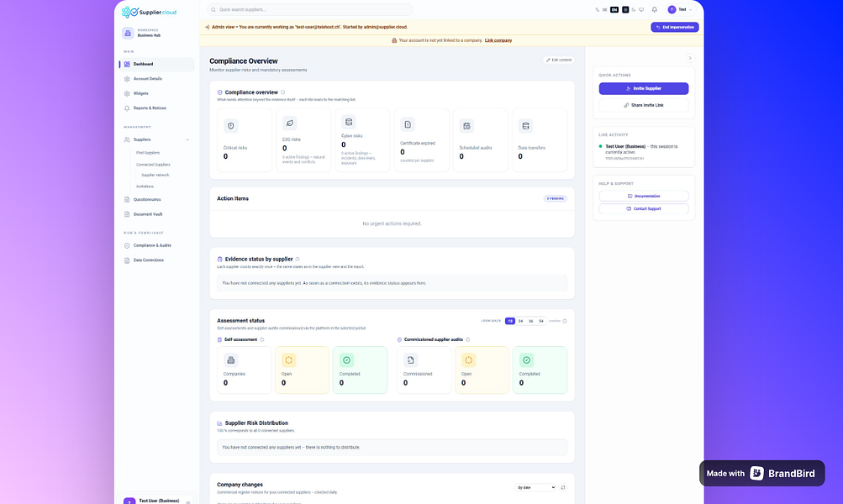Image resolution: width=843 pixels, height=504 pixels.
Task: Show Compliance overview info tooltip
Action: pyautogui.click(x=282, y=92)
